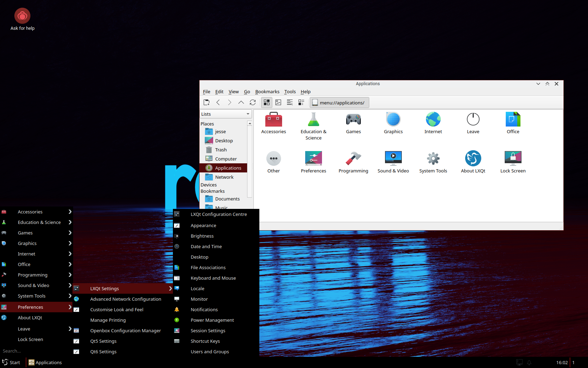Click the Start button on the panel
Image resolution: width=588 pixels, height=368 pixels.
tap(11, 362)
